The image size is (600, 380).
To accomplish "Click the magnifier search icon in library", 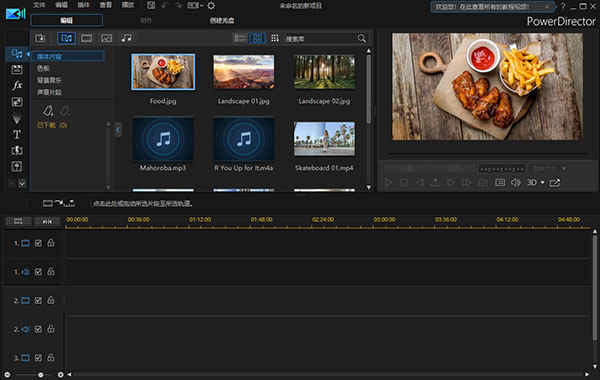I will (362, 38).
